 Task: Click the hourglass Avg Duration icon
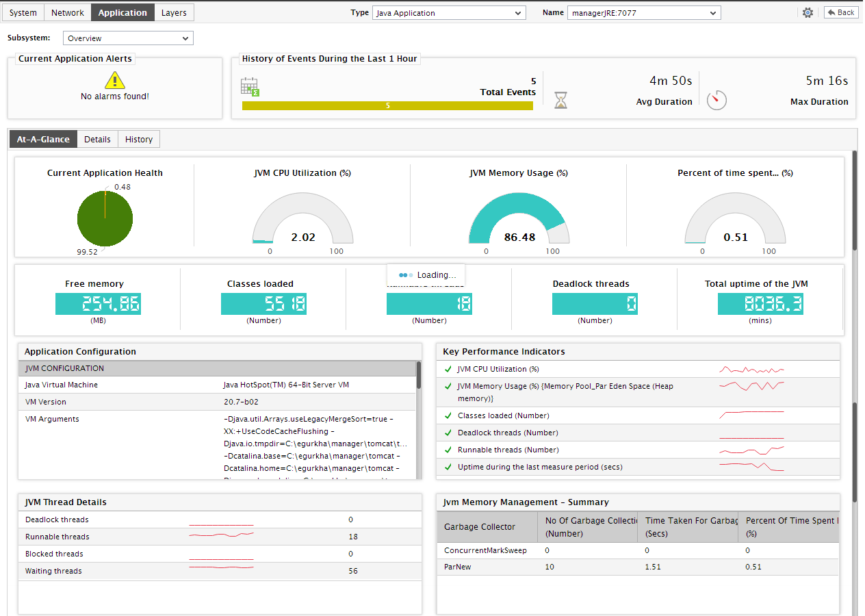pyautogui.click(x=560, y=101)
